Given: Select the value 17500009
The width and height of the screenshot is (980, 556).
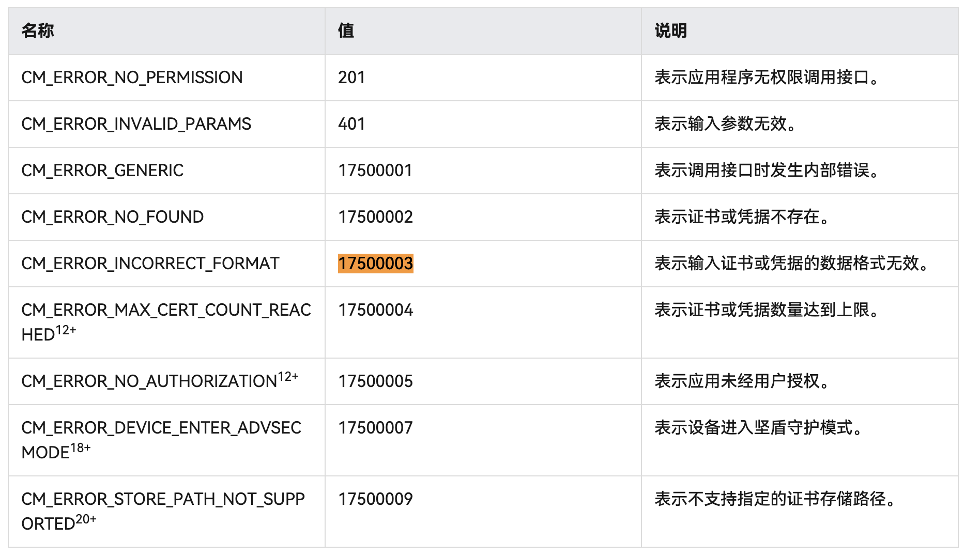Looking at the screenshot, I should tap(375, 499).
